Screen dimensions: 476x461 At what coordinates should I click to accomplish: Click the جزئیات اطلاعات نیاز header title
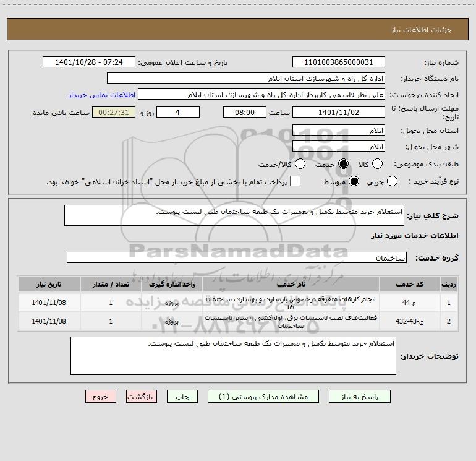[x=422, y=30]
